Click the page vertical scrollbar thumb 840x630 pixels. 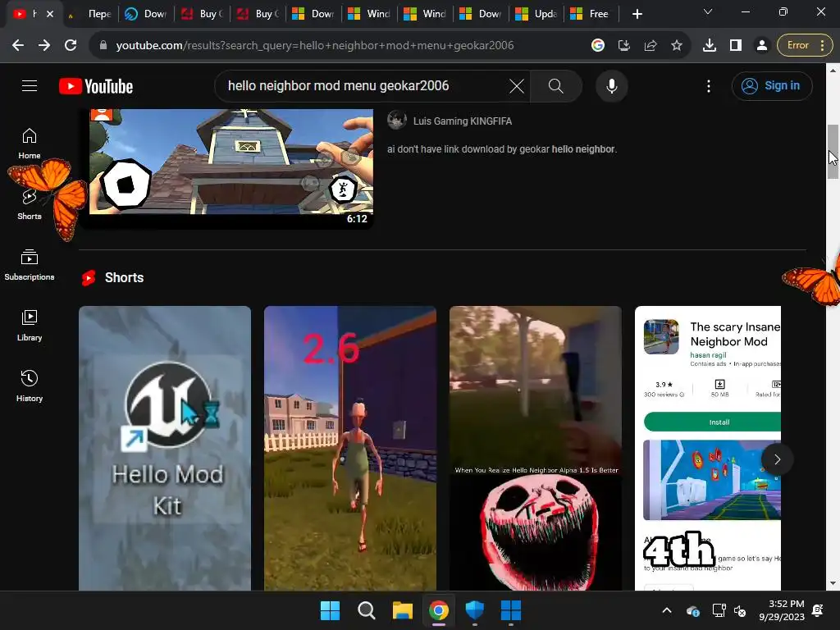point(833,152)
